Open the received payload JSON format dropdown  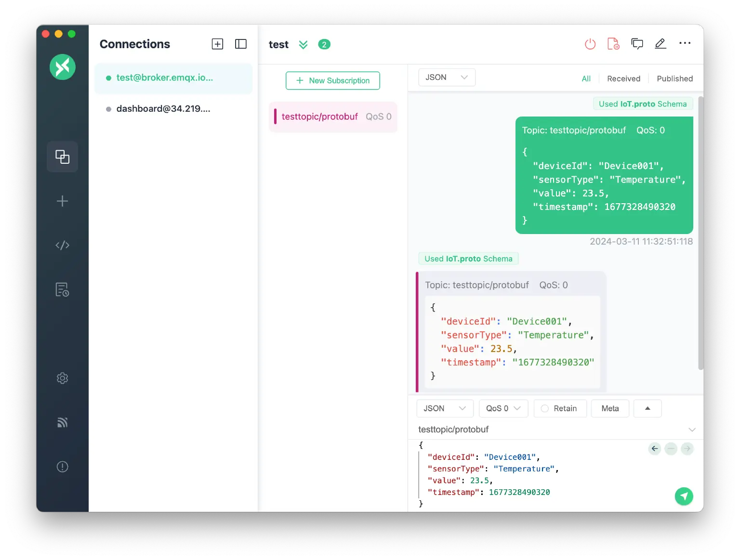pos(447,78)
